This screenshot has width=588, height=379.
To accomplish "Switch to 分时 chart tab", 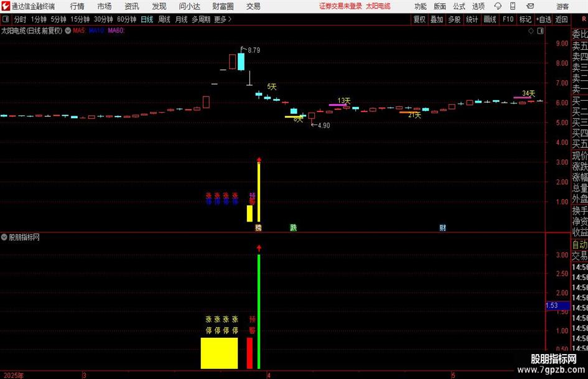I will point(21,19).
